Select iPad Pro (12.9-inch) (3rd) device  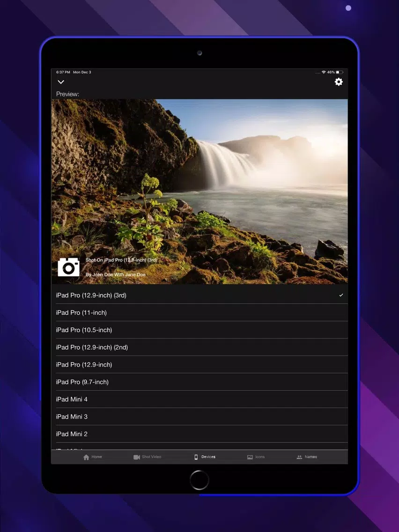click(x=202, y=295)
